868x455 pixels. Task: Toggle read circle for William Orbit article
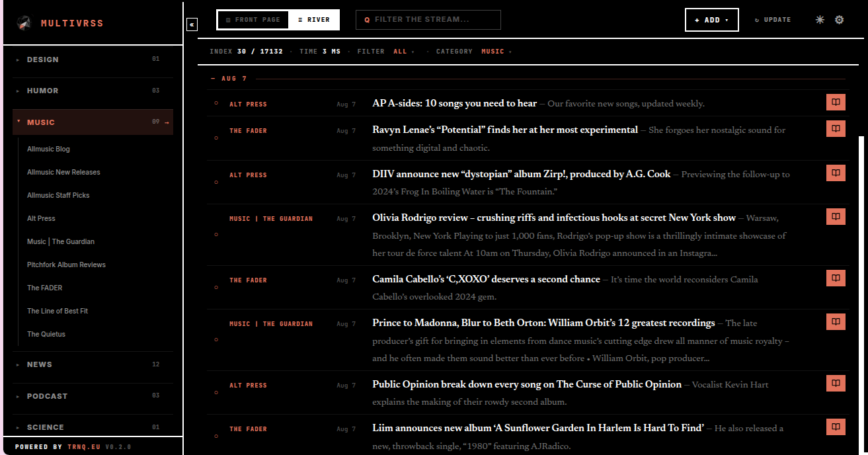(216, 339)
